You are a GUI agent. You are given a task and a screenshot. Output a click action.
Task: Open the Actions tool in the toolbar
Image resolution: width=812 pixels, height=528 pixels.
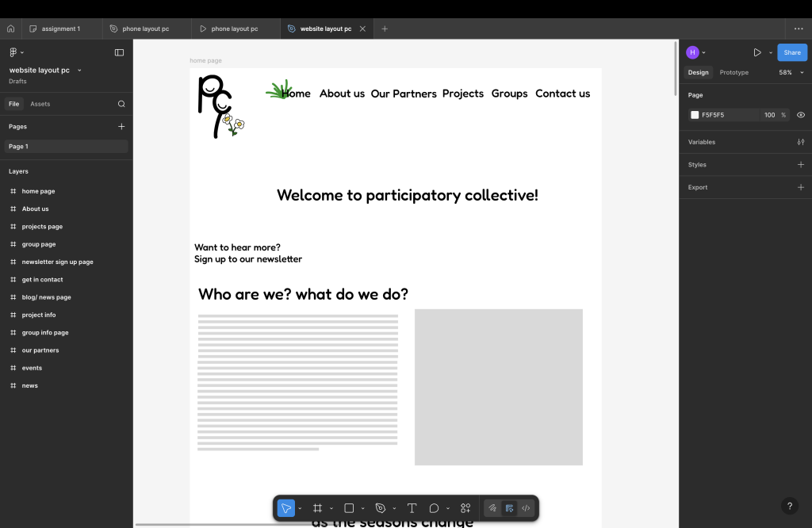tap(465, 508)
